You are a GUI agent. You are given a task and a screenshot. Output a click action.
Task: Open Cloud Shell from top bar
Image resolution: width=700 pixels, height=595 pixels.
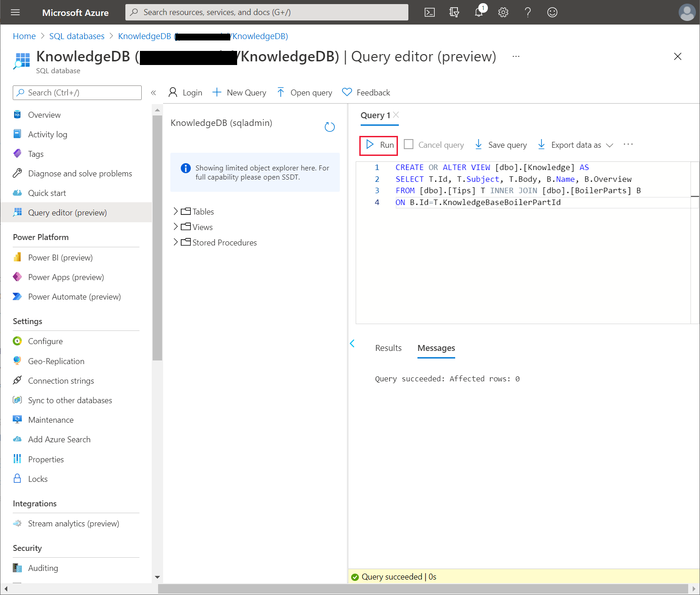(x=430, y=12)
